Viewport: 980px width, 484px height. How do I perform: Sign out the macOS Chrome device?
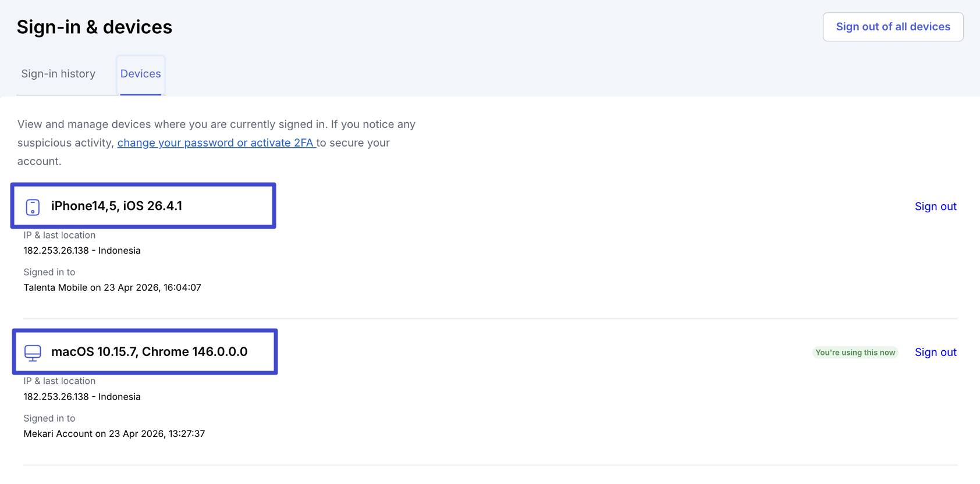click(935, 352)
